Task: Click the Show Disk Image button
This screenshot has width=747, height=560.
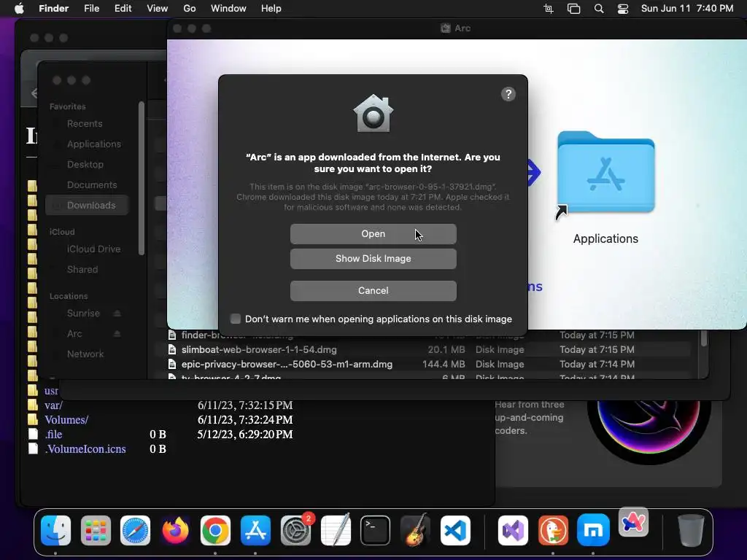Action: pyautogui.click(x=373, y=259)
